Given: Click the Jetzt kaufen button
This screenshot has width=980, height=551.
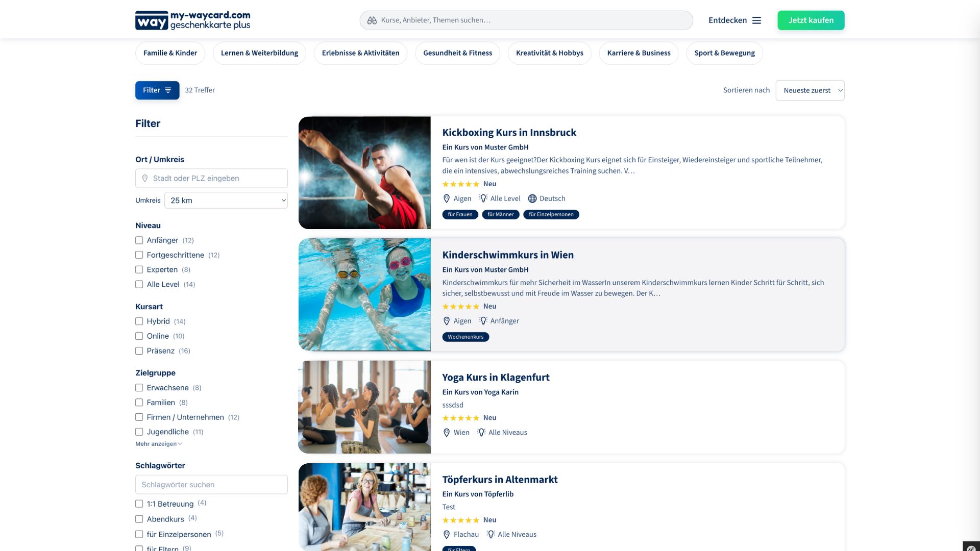Looking at the screenshot, I should pyautogui.click(x=811, y=20).
